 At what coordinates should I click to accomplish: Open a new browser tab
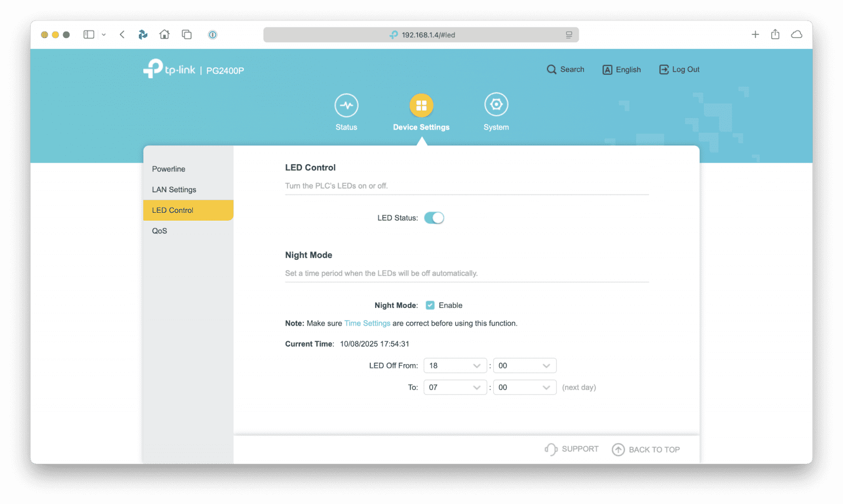coord(755,35)
